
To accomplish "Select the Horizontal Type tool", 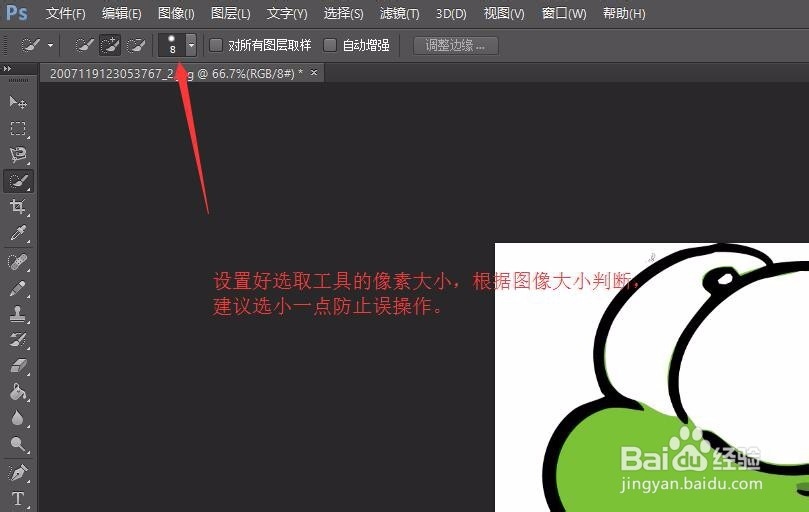I will point(18,499).
